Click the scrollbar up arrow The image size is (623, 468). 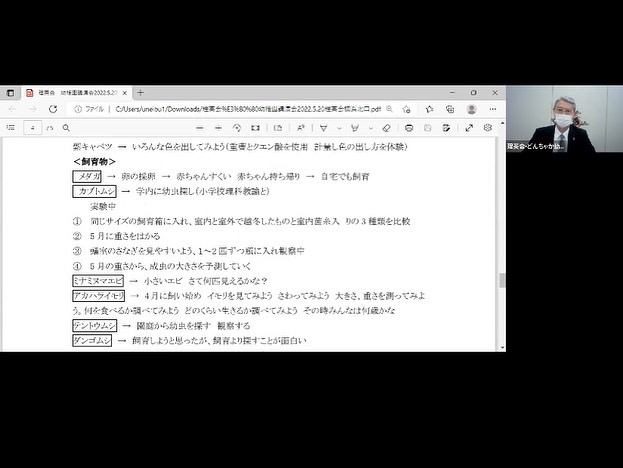click(502, 123)
